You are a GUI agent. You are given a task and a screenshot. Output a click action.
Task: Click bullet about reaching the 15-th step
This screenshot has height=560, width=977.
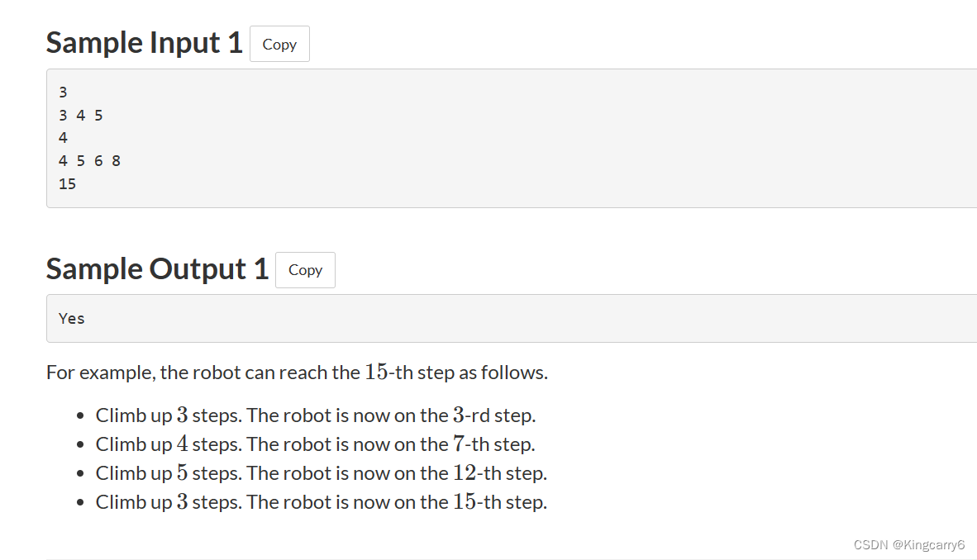coord(321,501)
